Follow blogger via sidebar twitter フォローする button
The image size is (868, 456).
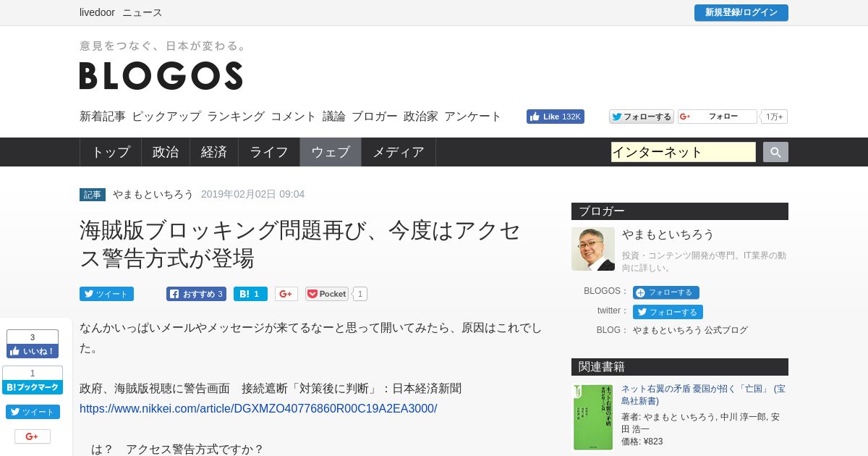click(668, 312)
